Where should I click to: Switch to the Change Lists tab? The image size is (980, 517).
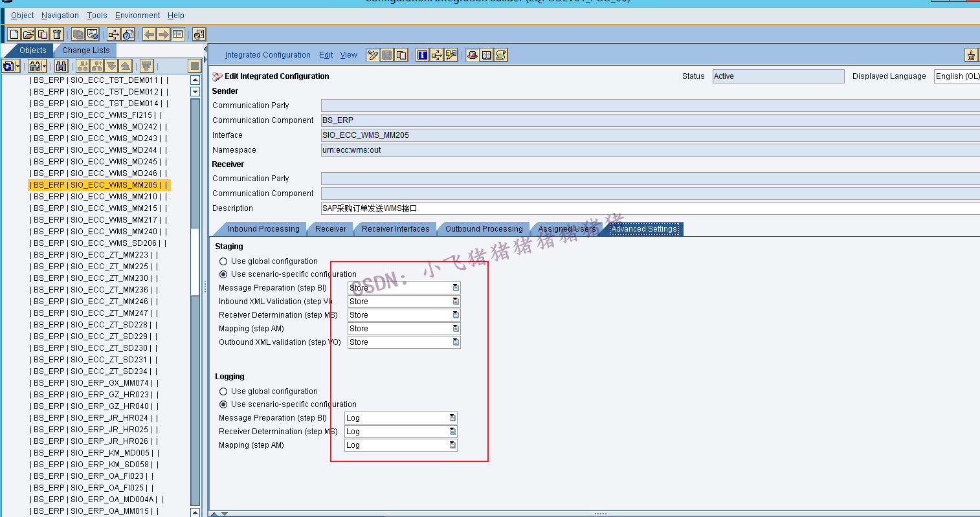(x=85, y=50)
